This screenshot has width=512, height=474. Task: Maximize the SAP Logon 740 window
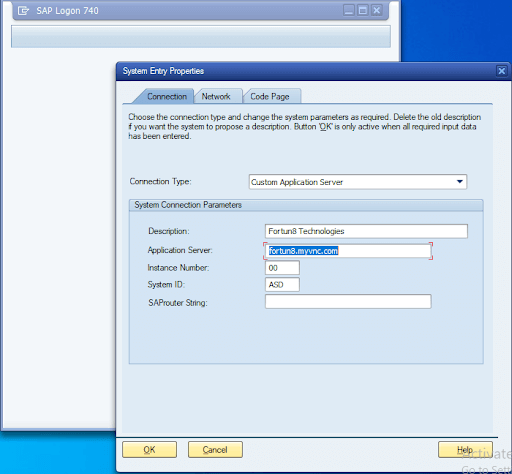(363, 10)
